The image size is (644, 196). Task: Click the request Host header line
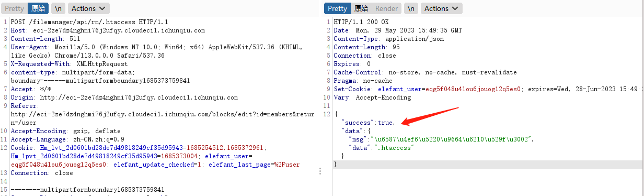click(108, 30)
